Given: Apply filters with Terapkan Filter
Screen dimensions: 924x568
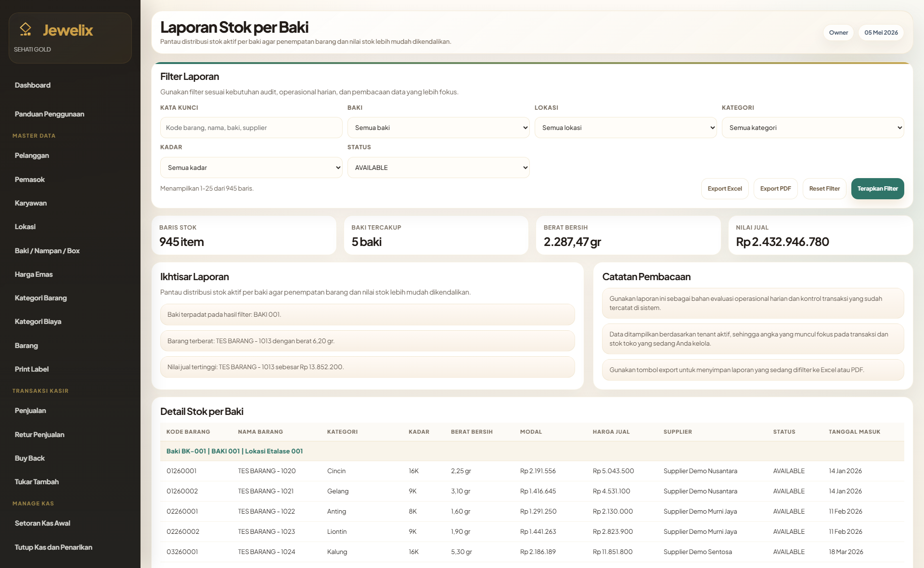Looking at the screenshot, I should point(877,189).
